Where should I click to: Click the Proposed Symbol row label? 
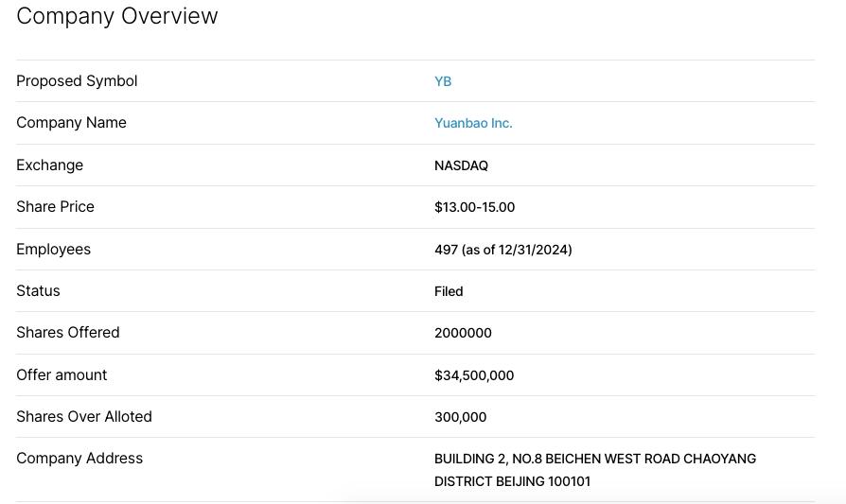pos(77,81)
